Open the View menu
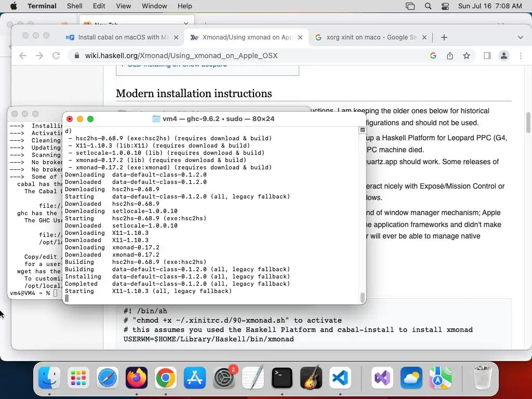The width and height of the screenshot is (532, 399). [x=124, y=6]
